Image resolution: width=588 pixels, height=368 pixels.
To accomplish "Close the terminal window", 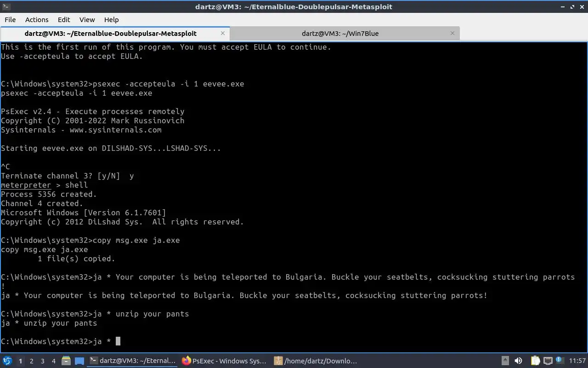I will (x=582, y=6).
